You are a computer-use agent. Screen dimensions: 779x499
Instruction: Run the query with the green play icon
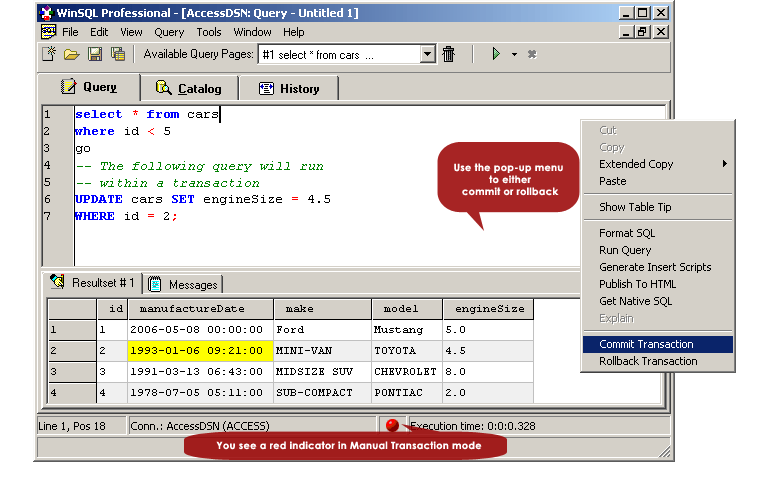coord(496,54)
